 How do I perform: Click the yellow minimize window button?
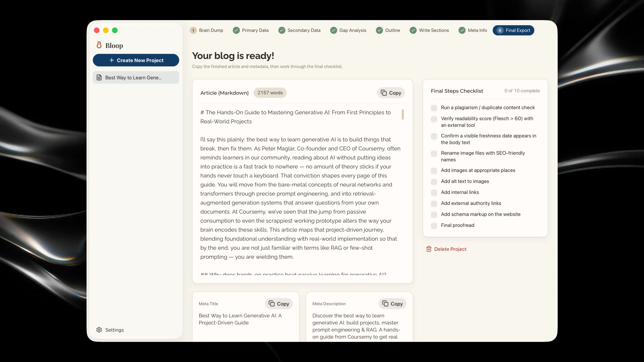point(106,30)
